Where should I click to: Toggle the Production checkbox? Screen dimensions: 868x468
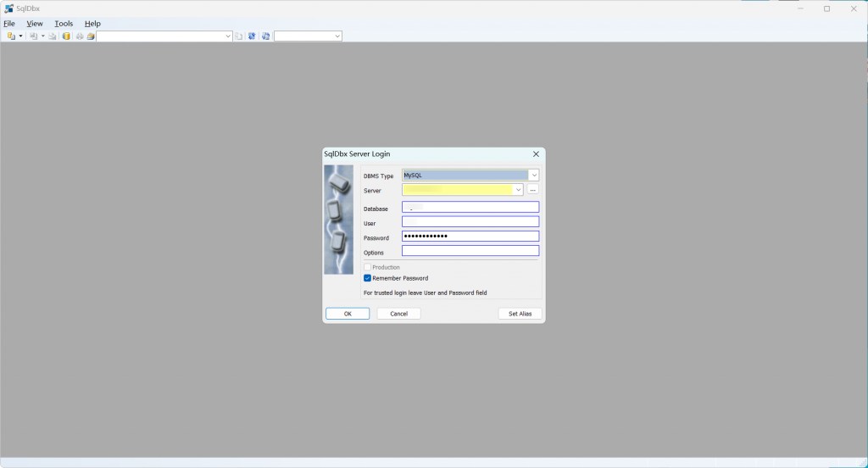coord(367,267)
